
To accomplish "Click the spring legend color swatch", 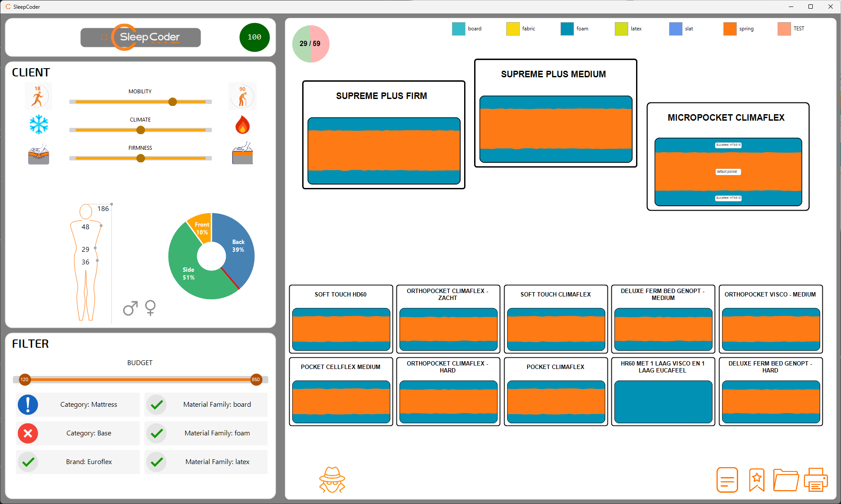I will (x=729, y=29).
